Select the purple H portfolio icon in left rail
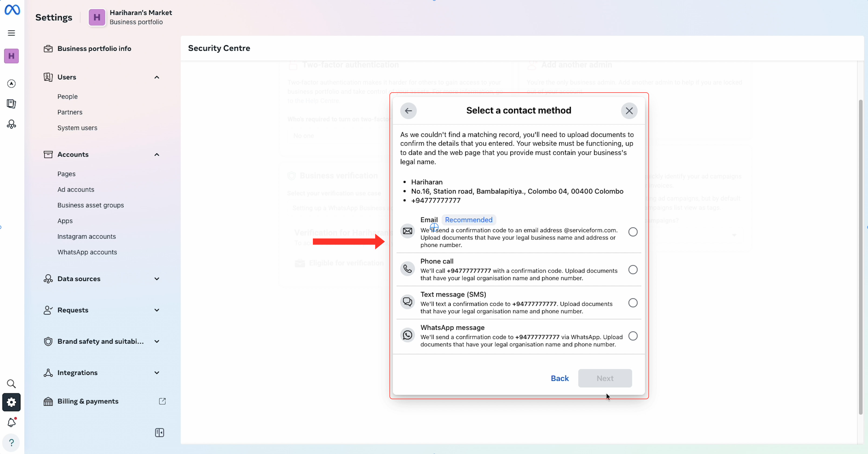Viewport: 868px width, 454px height. (x=11, y=56)
